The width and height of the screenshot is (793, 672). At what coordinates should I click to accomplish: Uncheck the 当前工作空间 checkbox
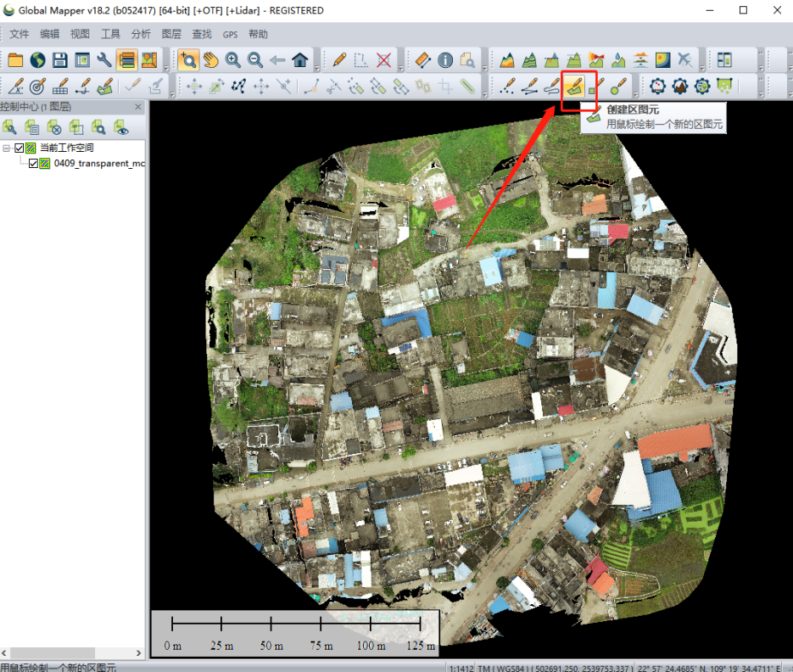click(x=20, y=148)
